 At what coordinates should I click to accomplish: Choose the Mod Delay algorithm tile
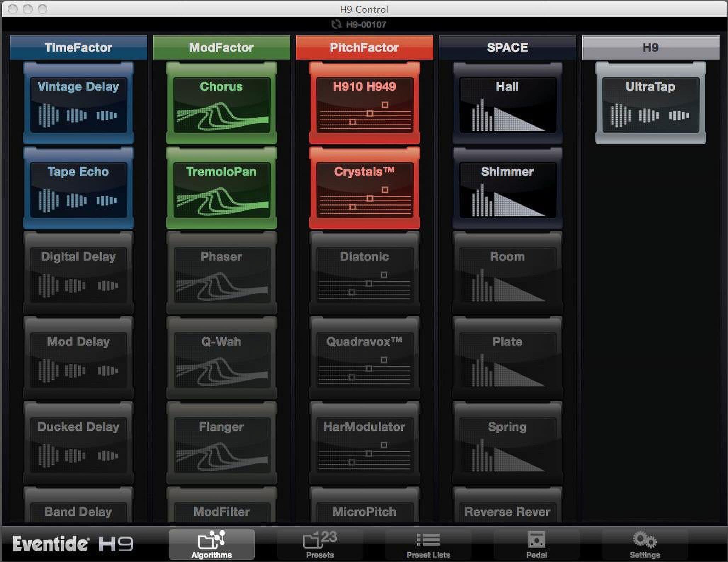(x=78, y=358)
